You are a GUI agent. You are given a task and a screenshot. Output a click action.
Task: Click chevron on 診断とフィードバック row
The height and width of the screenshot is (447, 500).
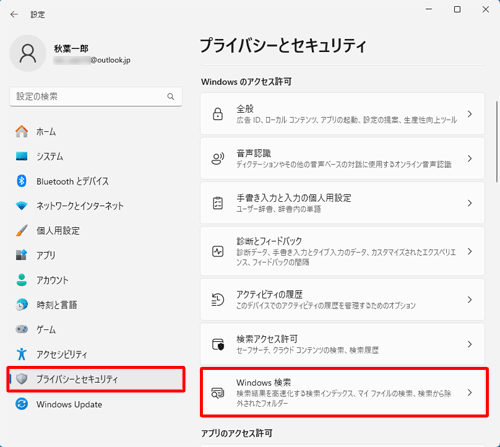coord(470,251)
